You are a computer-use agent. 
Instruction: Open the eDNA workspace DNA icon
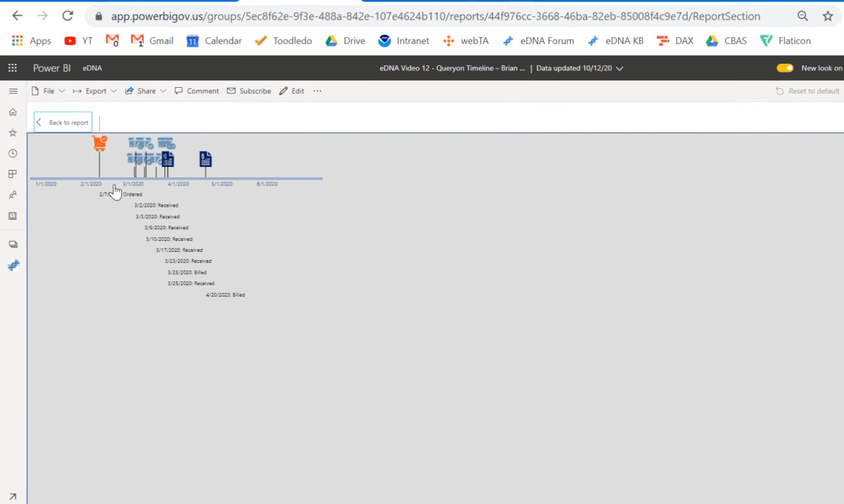pyautogui.click(x=13, y=265)
